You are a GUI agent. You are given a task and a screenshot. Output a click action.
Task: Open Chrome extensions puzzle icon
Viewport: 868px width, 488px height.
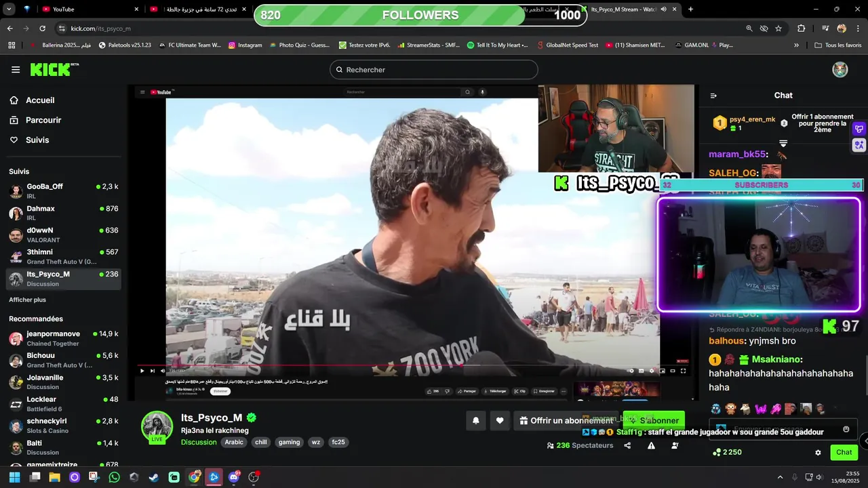[x=802, y=28]
